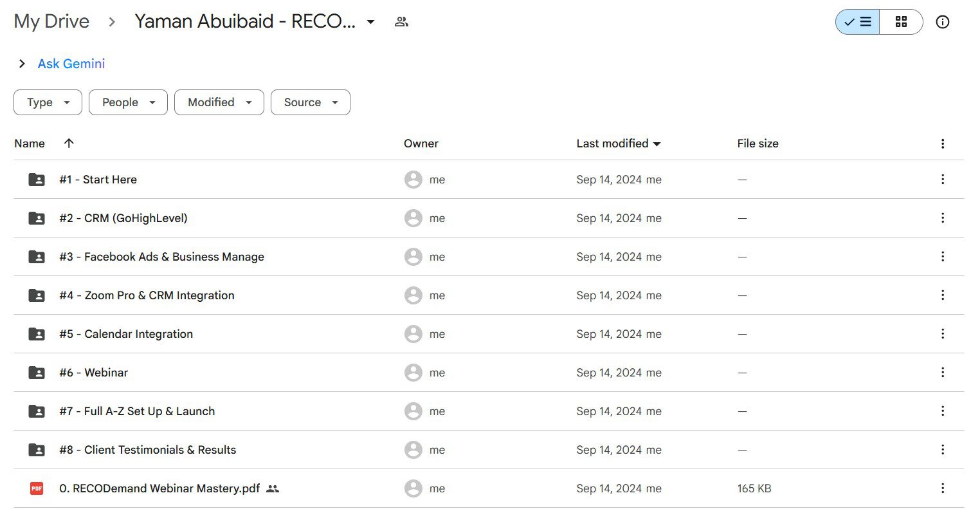The image size is (980, 511).
Task: Select #5 - Calendar Integration folder name
Action: click(x=126, y=334)
